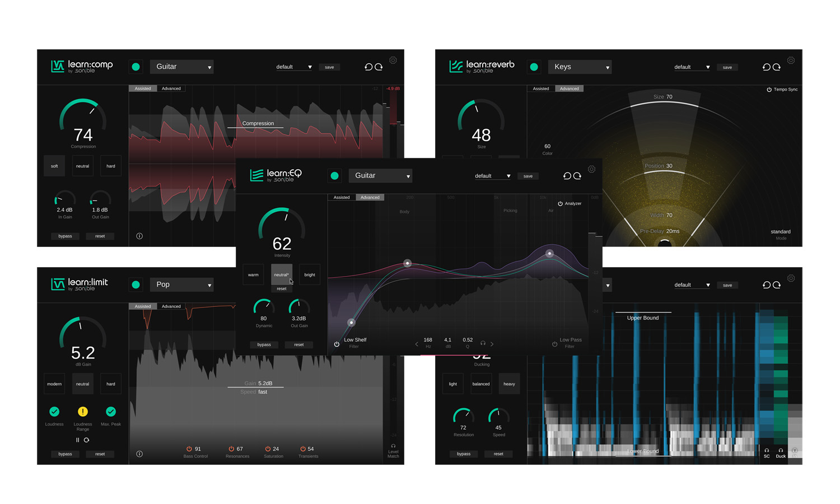840x504 pixels.
Task: Go to next EQ band with right chevron
Action: click(x=492, y=344)
